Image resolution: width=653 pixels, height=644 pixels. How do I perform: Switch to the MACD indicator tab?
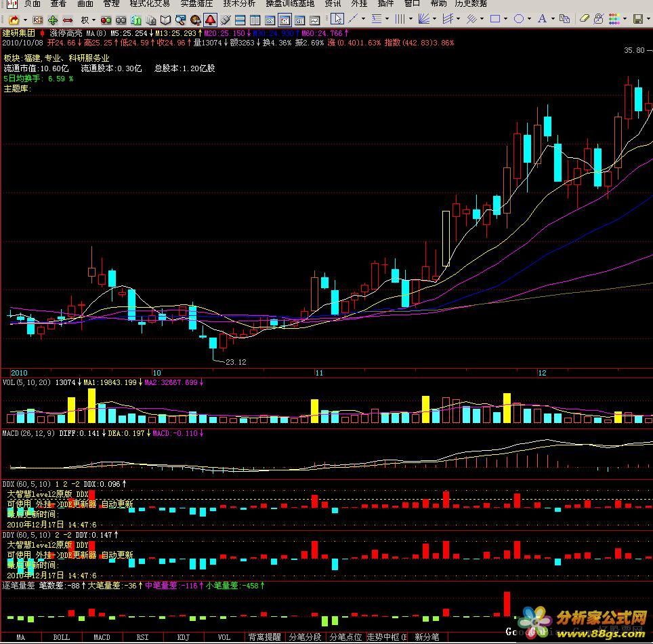pyautogui.click(x=102, y=637)
